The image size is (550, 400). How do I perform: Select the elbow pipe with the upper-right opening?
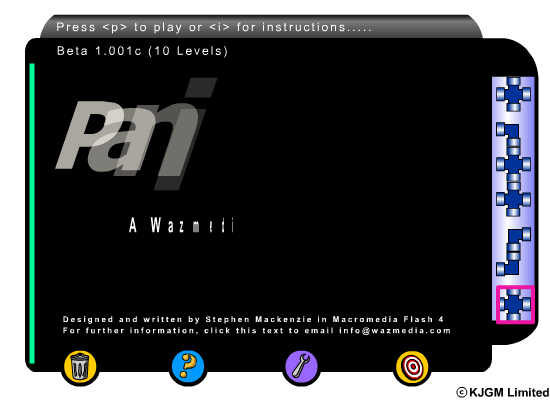(519, 239)
